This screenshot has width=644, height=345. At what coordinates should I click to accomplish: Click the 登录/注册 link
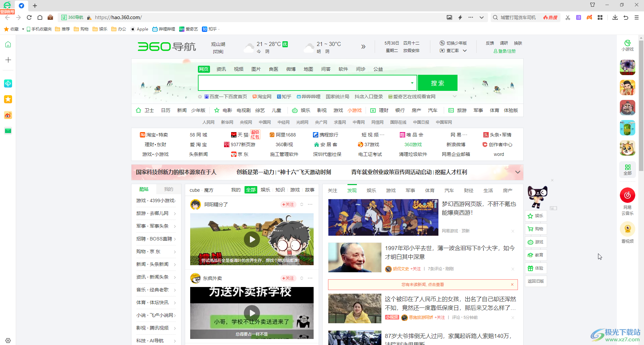click(x=504, y=51)
